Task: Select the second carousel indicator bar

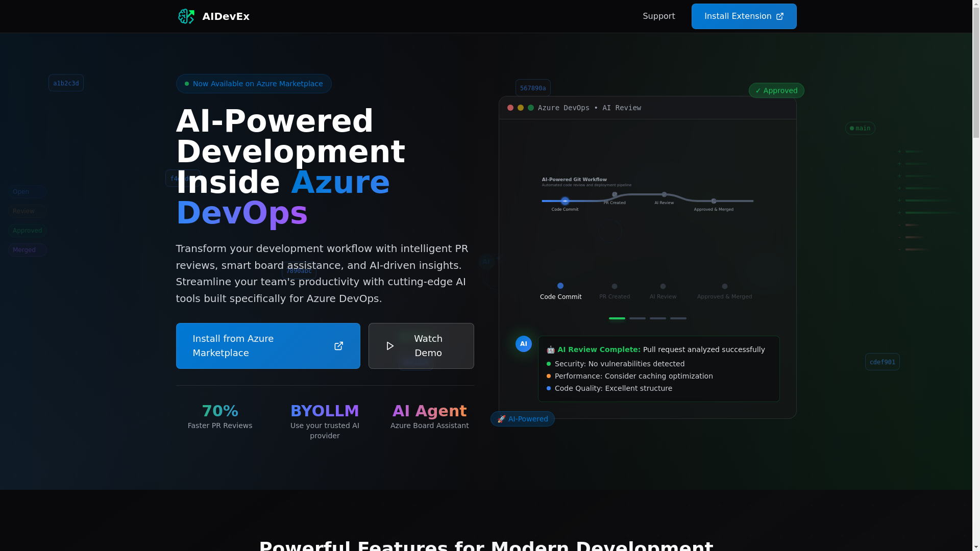Action: [637, 318]
